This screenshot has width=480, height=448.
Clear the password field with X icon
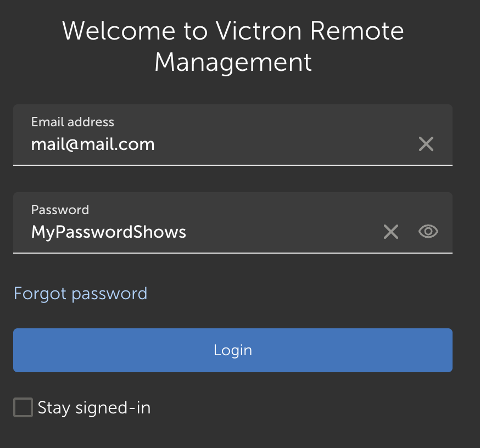pyautogui.click(x=391, y=232)
